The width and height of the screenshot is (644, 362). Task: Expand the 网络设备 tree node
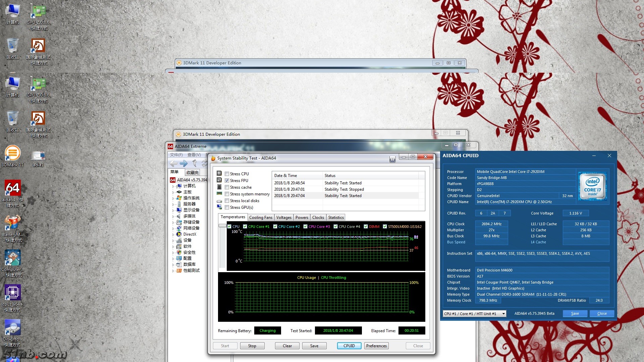click(173, 228)
